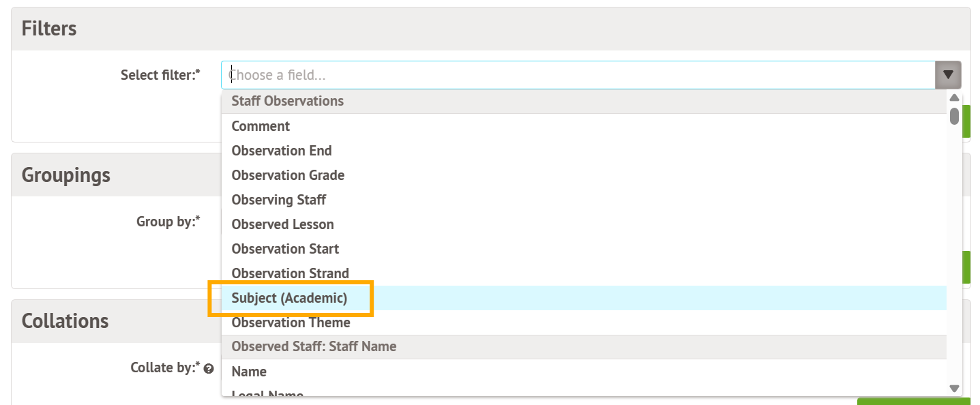
Task: Choose Observation End option
Action: pos(282,151)
